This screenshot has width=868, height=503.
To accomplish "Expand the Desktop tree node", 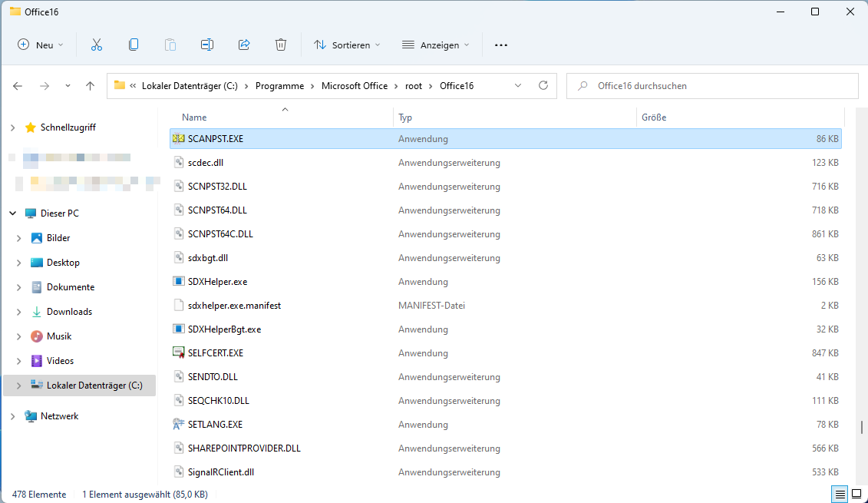I will (19, 263).
